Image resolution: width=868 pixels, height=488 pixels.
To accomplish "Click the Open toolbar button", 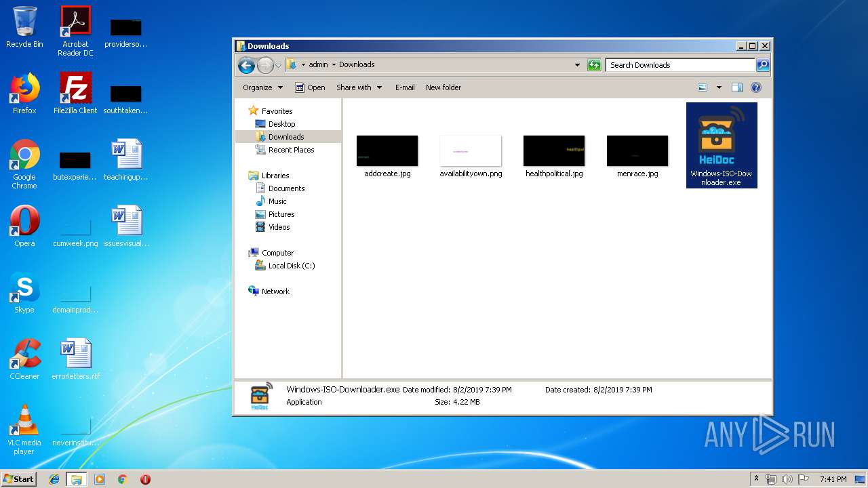I will pos(310,87).
